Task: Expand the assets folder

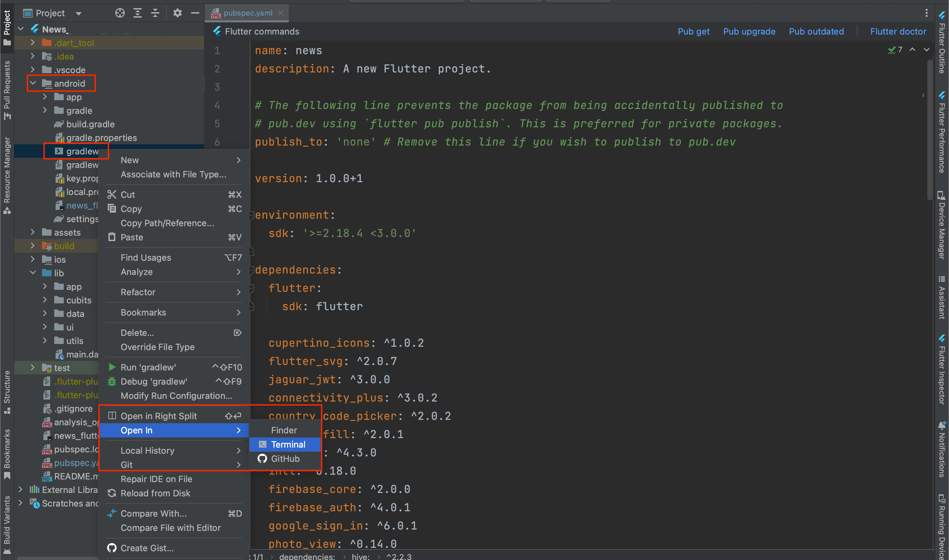Action: point(33,233)
